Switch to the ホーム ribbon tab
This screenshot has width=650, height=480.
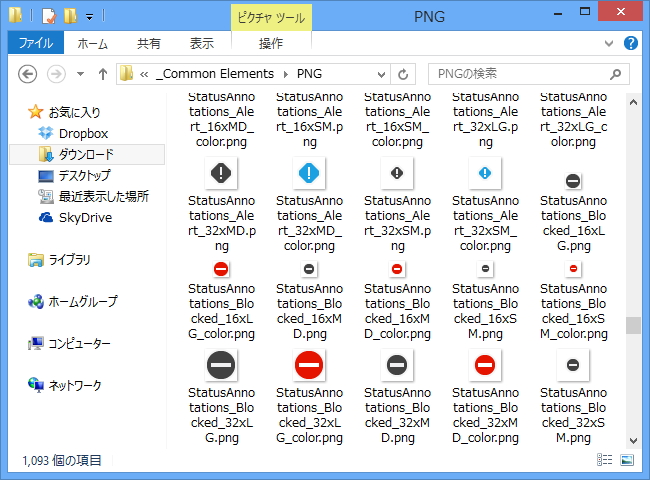coord(92,43)
